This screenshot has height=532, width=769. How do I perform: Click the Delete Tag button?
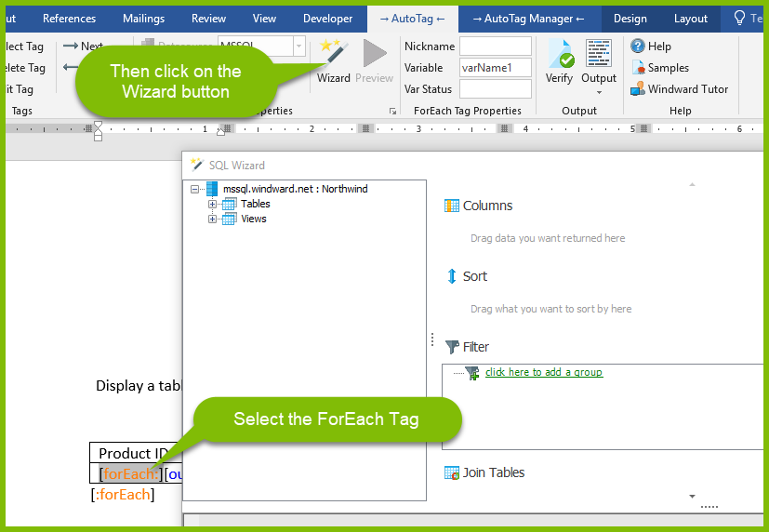click(25, 68)
